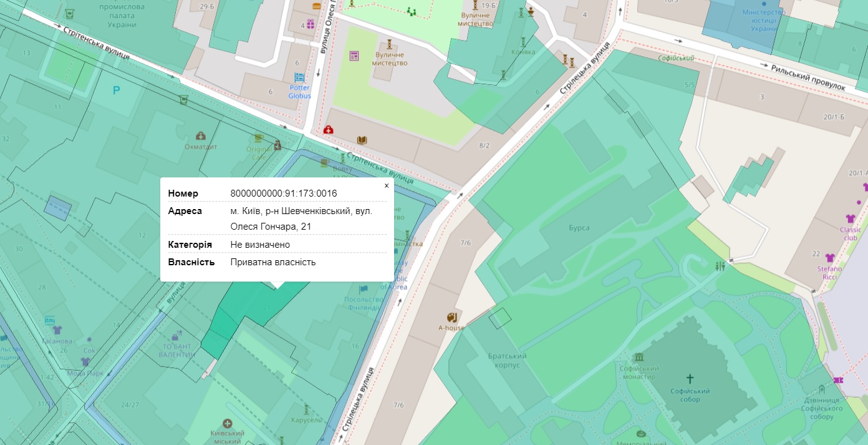Viewport: 868px width, 445px height.
Task: Click the purple gift shop icon
Action: 311,24
